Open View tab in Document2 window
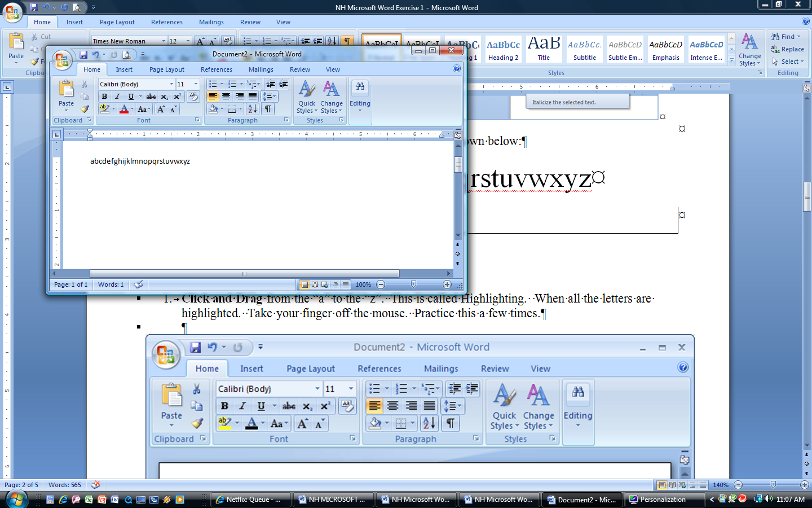Viewport: 812px width, 508px height. (x=333, y=69)
